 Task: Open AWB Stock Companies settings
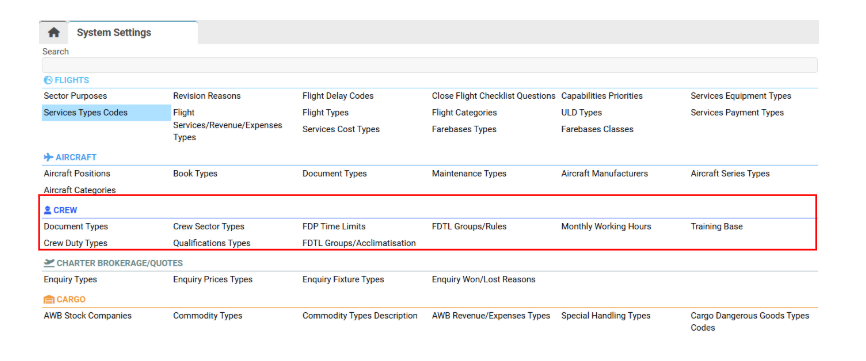coord(88,316)
